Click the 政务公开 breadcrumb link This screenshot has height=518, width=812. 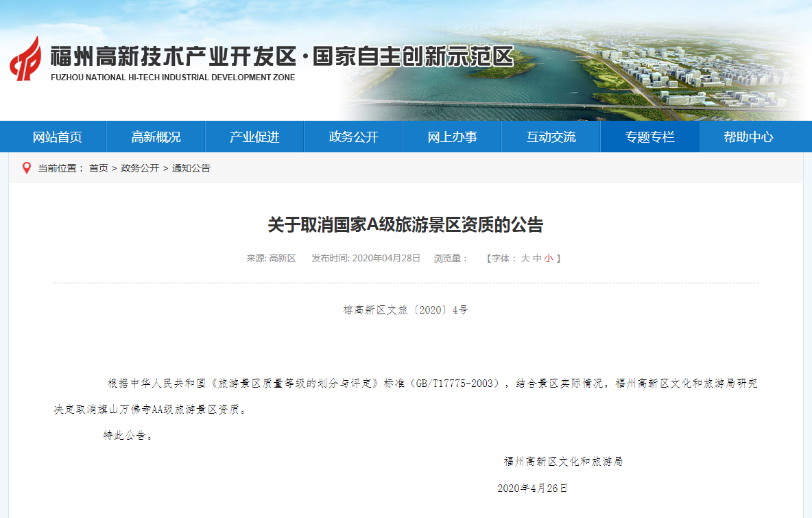coord(140,168)
